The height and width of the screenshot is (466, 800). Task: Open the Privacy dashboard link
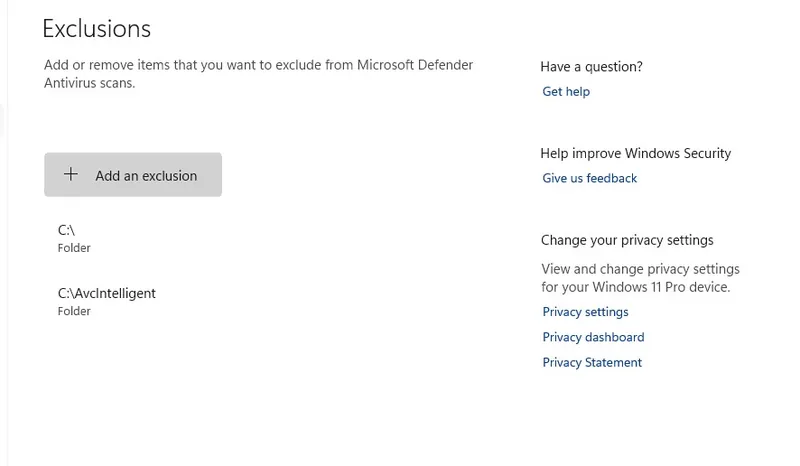click(593, 337)
